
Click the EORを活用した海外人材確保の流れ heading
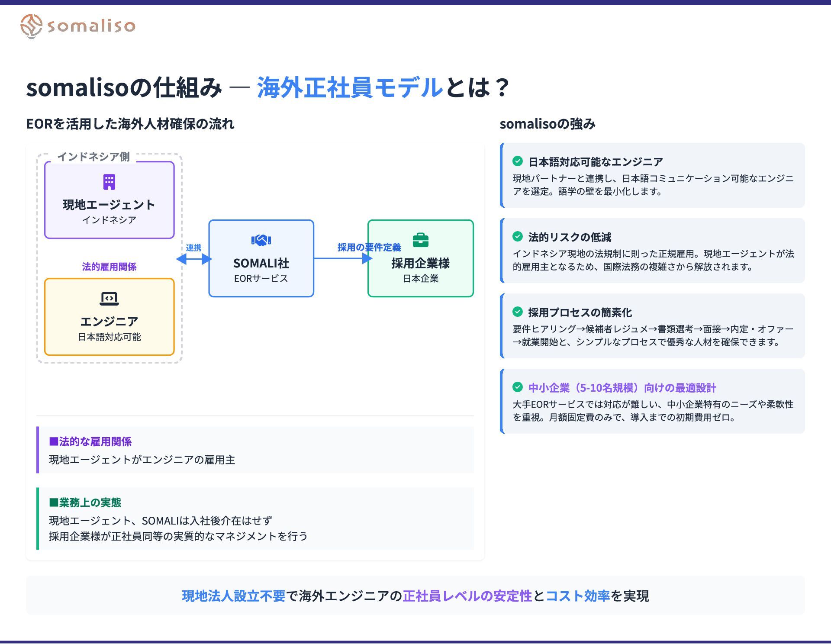[x=130, y=124]
